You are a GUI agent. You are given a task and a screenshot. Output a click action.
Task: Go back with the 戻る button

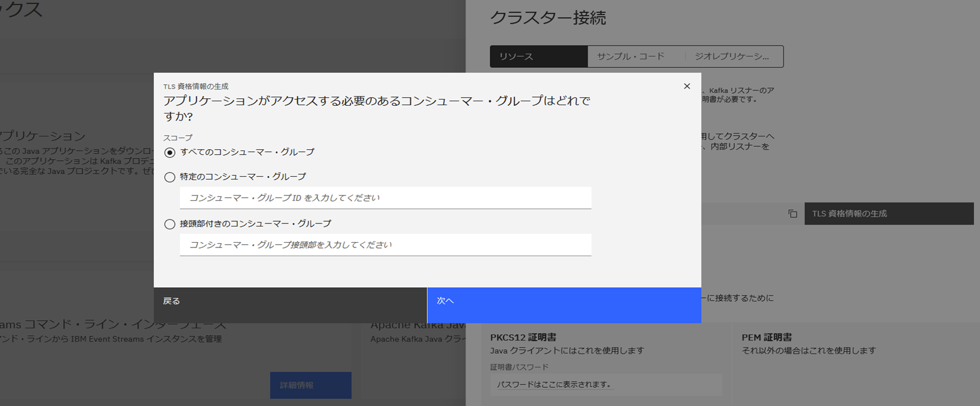pos(290,305)
